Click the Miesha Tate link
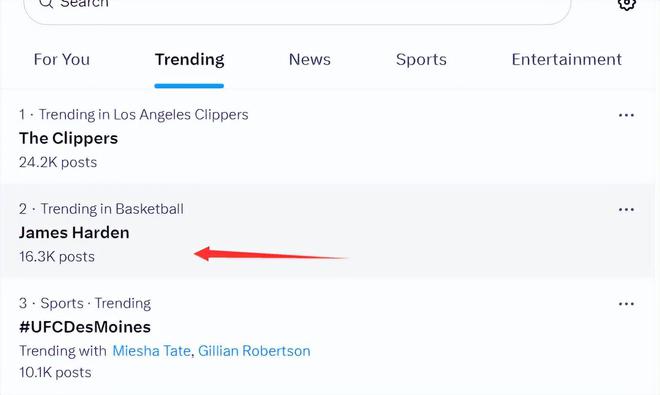 (x=152, y=351)
